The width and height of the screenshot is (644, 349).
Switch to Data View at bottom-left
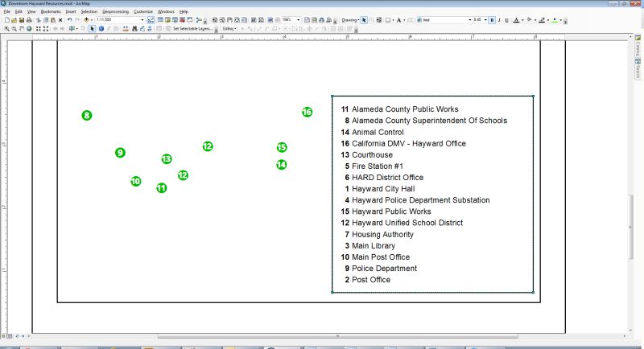point(3,336)
